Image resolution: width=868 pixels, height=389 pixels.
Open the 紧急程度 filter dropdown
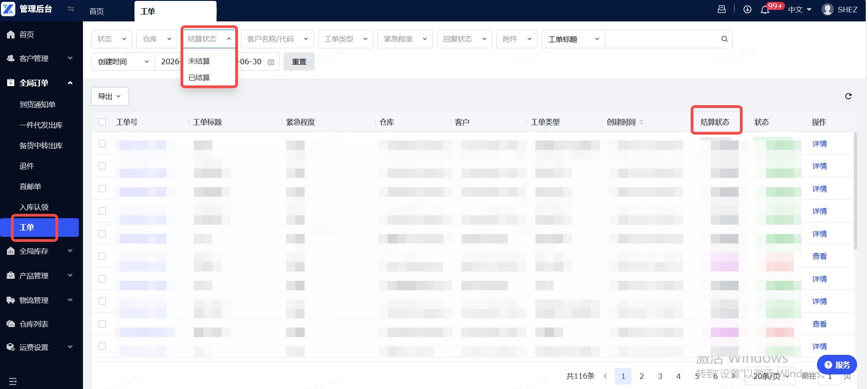pos(405,39)
